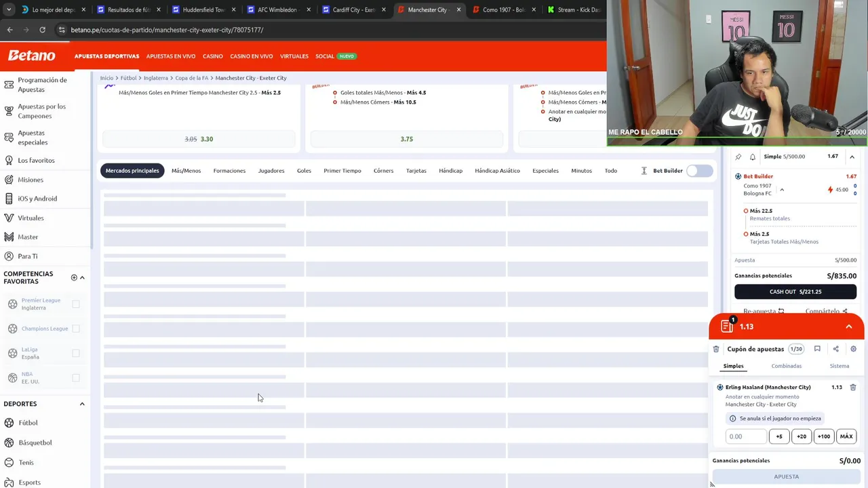Image resolution: width=868 pixels, height=488 pixels.
Task: Click the pin icon on the Simple bet card
Action: (738, 157)
